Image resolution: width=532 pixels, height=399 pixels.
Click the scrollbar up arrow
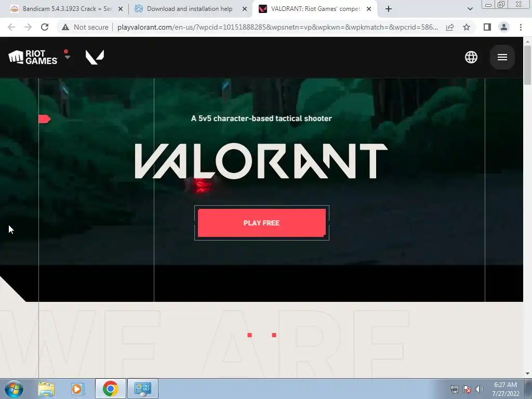[x=527, y=42]
